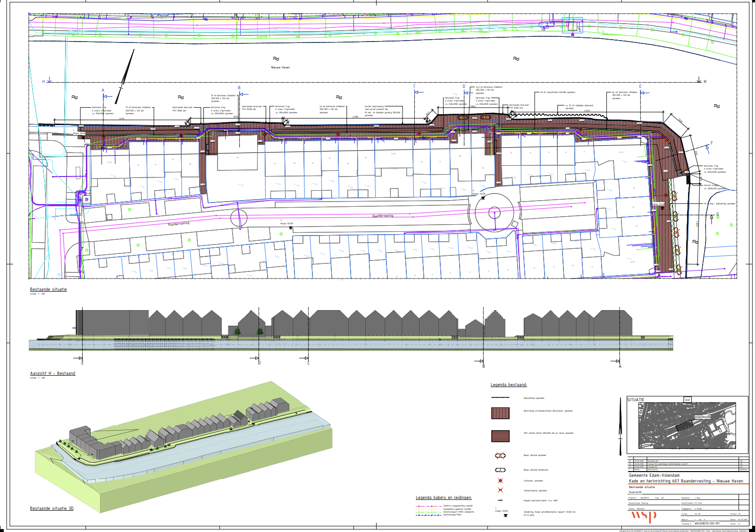Screen dimensions: 756x532
Task: Click the 'houten steiger' annotation
Action: point(715,187)
